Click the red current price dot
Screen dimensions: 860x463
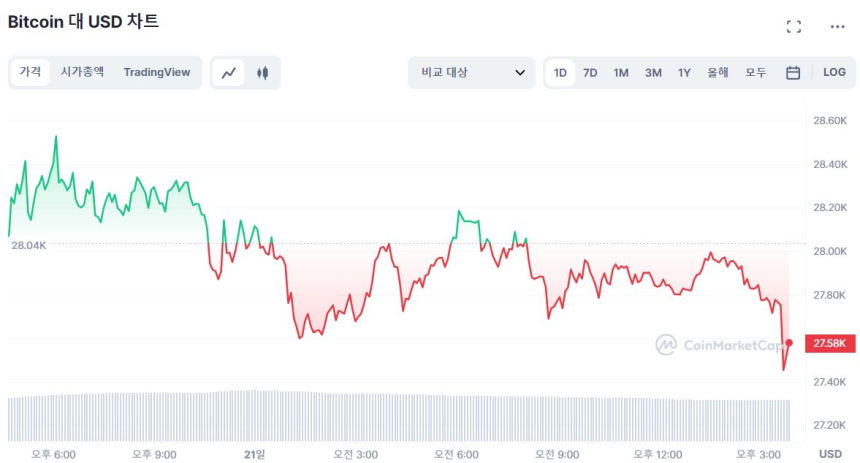pyautogui.click(x=789, y=343)
